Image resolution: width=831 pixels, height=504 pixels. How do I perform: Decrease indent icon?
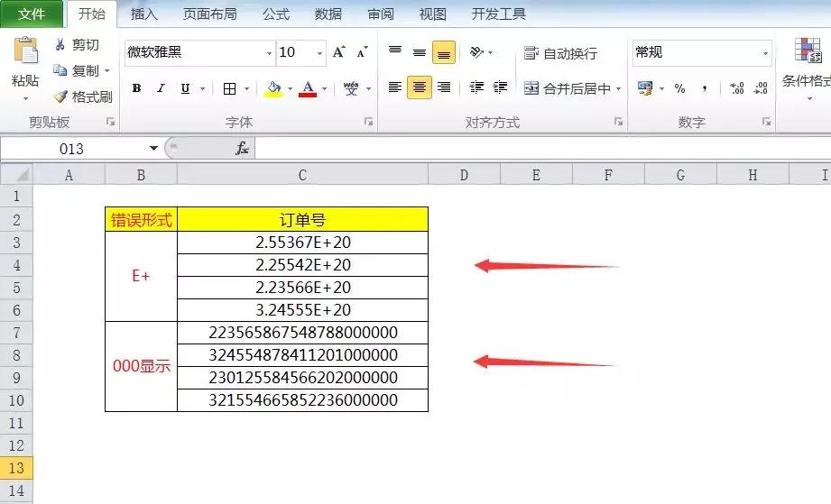point(476,87)
